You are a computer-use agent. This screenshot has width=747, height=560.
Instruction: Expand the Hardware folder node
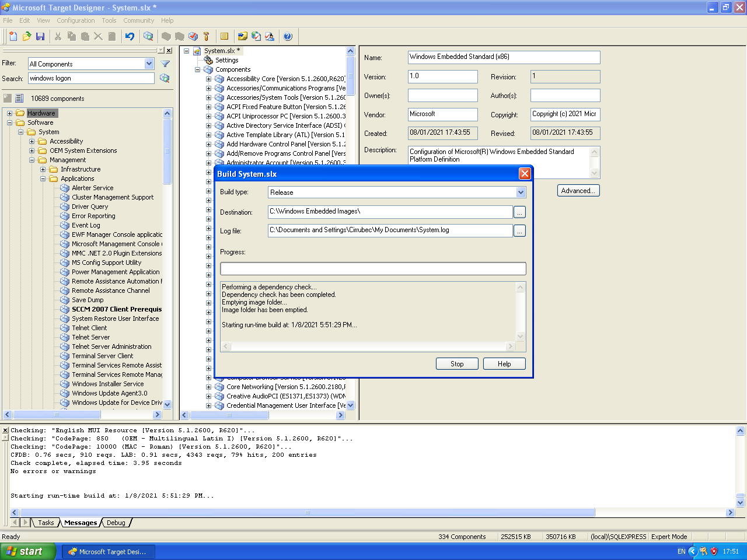tap(9, 113)
